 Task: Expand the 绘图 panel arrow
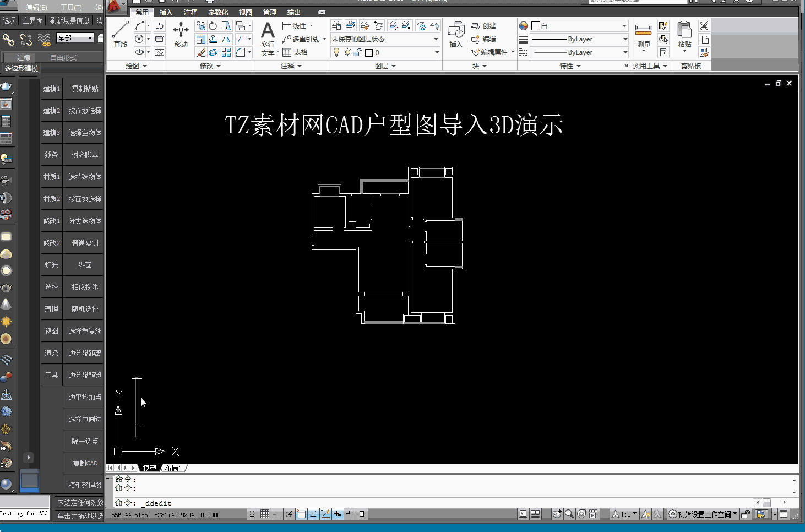tap(145, 66)
